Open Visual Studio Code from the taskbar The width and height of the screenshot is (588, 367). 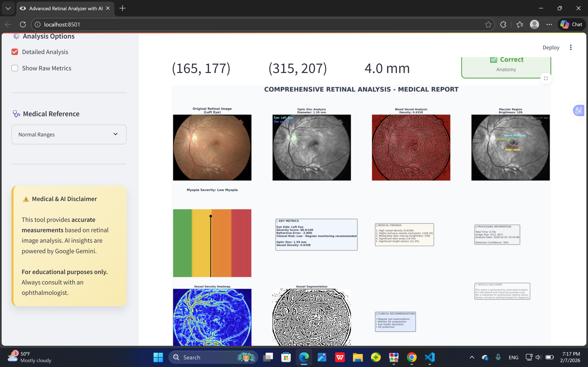[x=430, y=357]
